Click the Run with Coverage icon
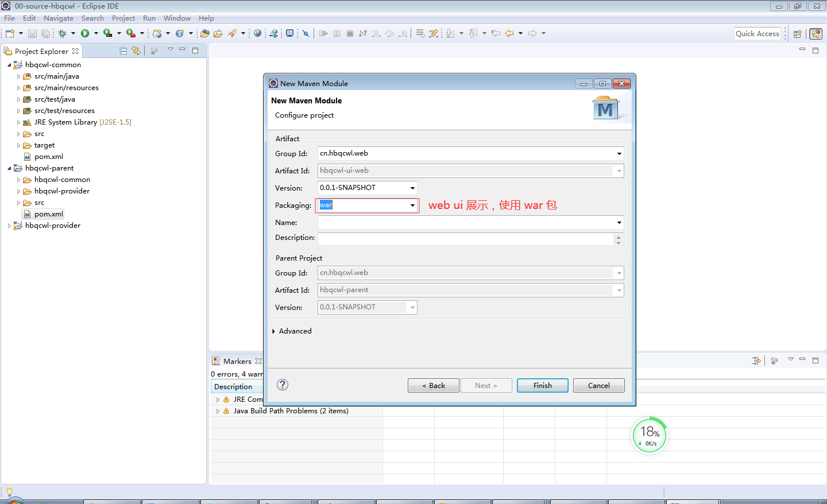827x504 pixels. [x=107, y=33]
